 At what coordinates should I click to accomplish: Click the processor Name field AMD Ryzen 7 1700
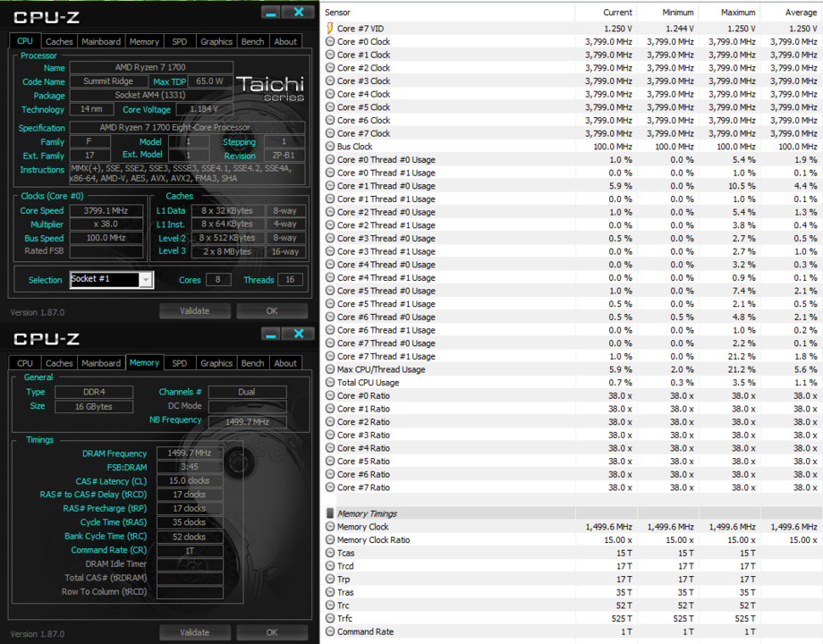(x=151, y=67)
